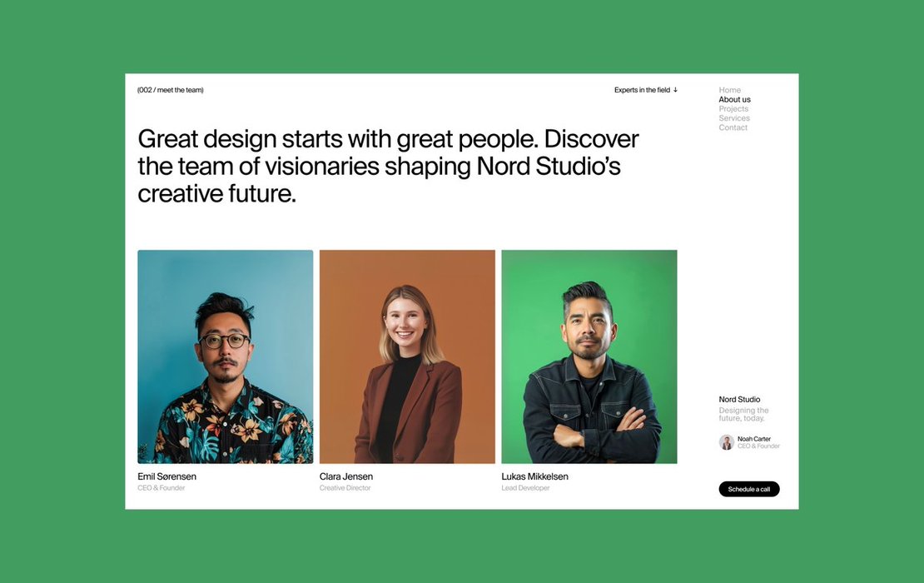Screen dimensions: 924x583
Task: Open the Home navigation link
Action: tap(729, 90)
